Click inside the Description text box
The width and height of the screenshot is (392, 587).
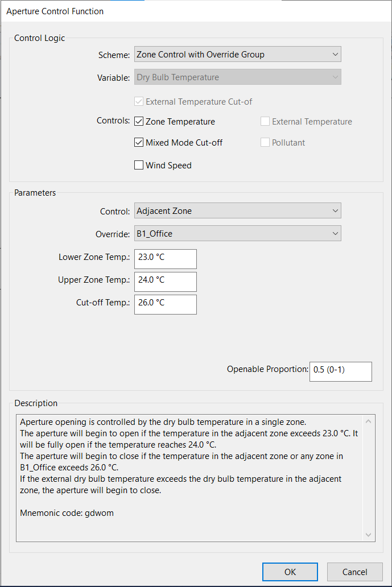190,478
